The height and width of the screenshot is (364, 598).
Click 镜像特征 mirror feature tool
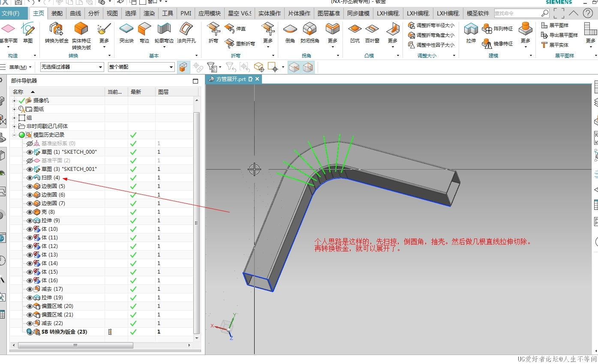498,43
